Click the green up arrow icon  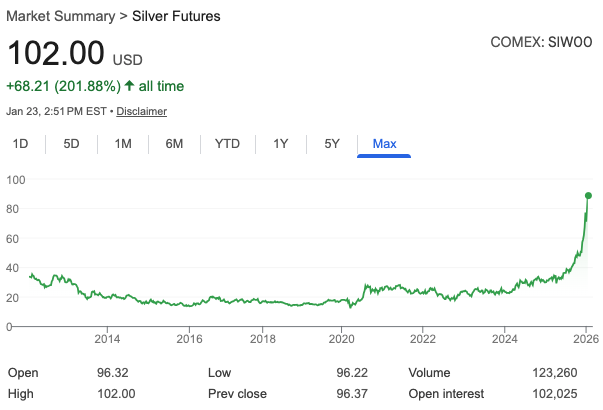coord(130,87)
